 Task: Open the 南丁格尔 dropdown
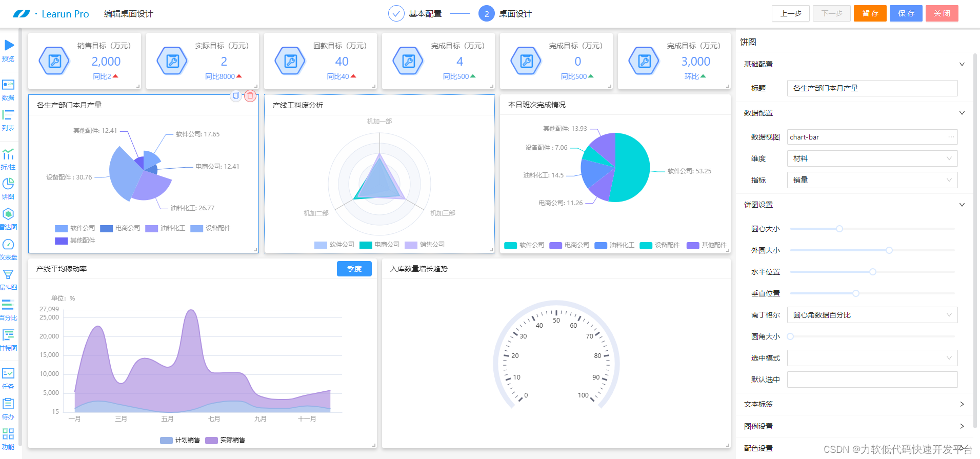point(872,315)
